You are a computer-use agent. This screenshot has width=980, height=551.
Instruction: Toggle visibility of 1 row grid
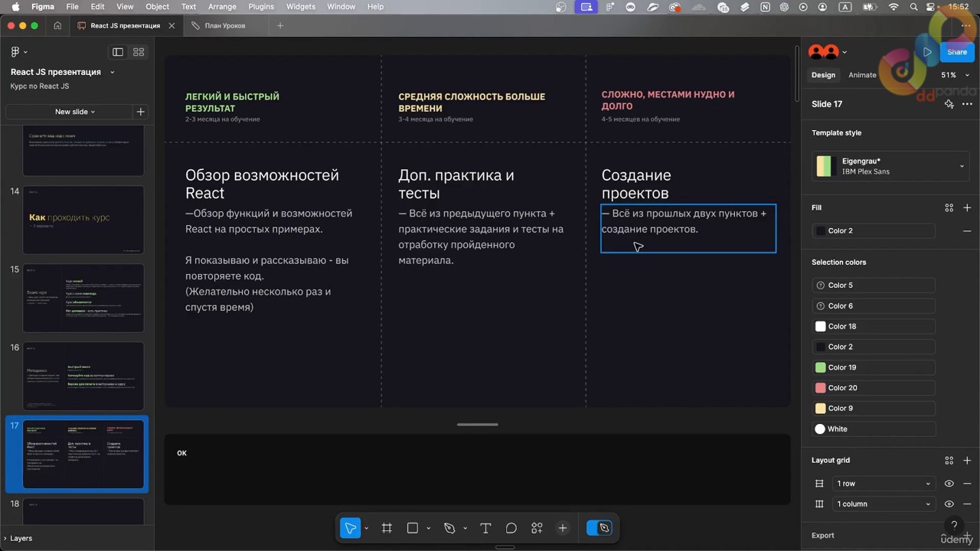[949, 484]
